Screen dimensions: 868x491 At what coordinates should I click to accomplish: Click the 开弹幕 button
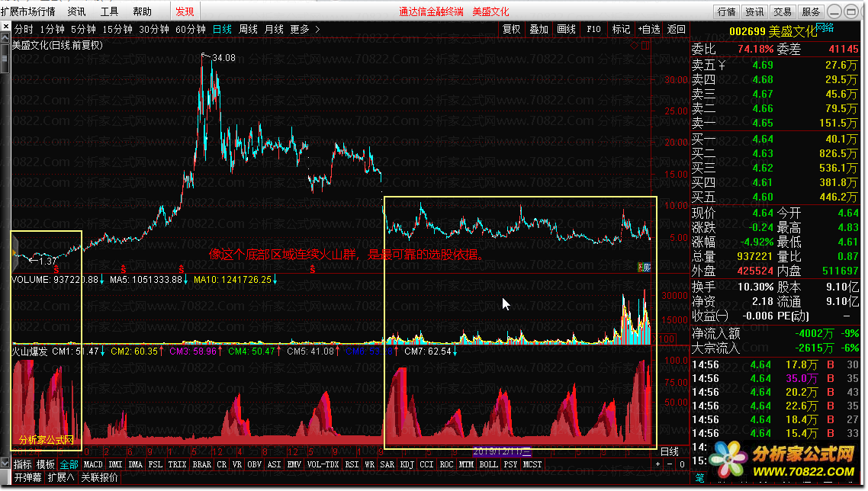pos(27,477)
